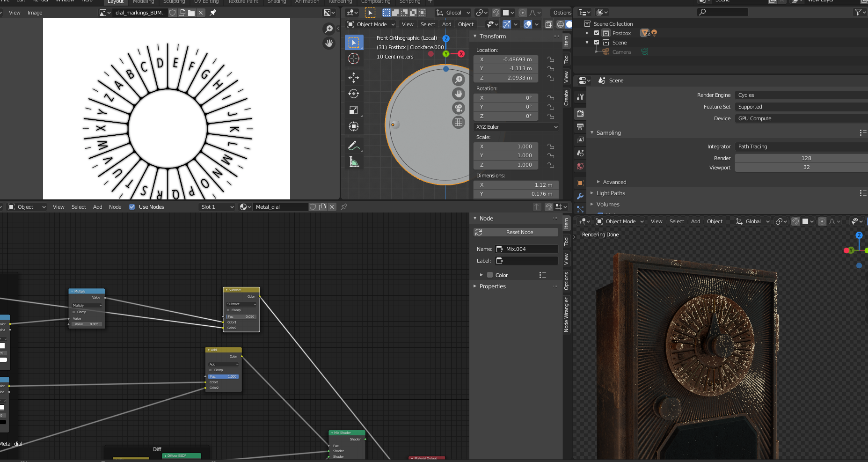Open the Slot 1 material slot dropdown
868x462 pixels.
[x=217, y=207]
